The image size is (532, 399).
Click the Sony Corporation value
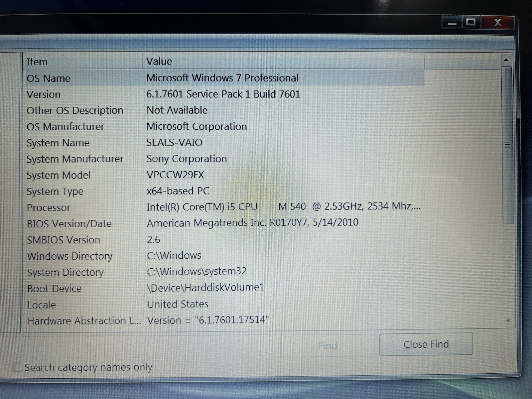pos(187,159)
